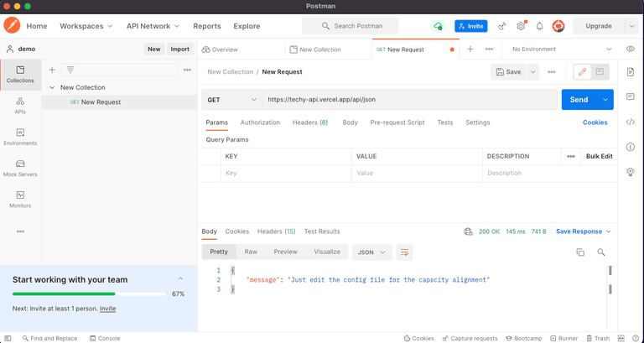Open Save Response dropdown
Screen dimensions: 644x343
tap(584, 231)
